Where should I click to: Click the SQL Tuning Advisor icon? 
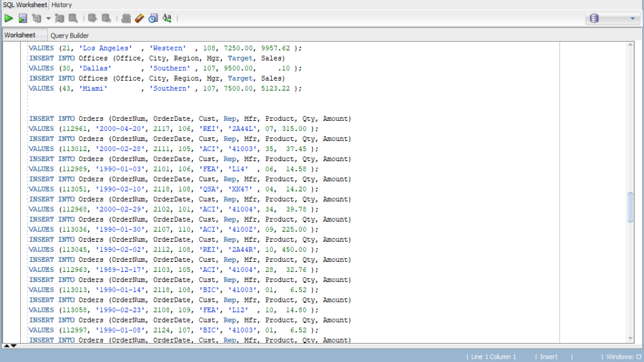coord(73,18)
